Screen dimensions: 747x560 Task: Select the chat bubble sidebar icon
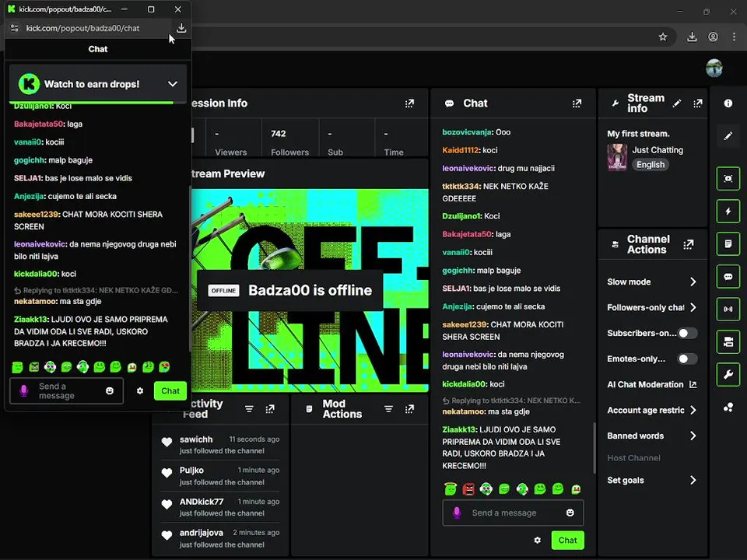[728, 277]
